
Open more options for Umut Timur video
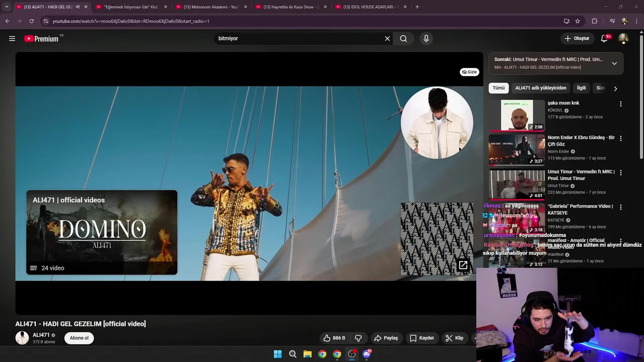pos(620,172)
